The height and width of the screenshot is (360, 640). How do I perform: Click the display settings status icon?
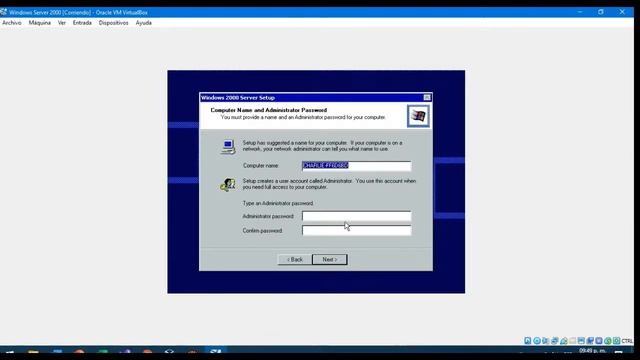581,340
